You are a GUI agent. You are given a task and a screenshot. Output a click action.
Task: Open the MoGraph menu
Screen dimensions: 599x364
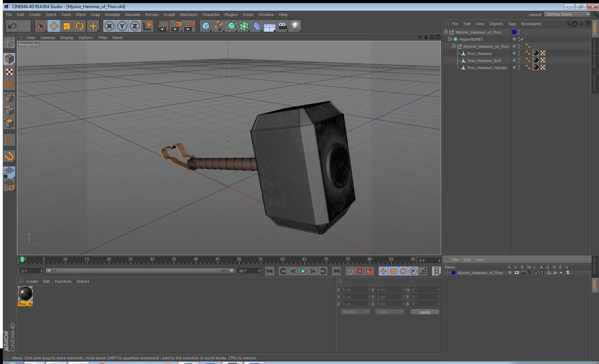click(188, 15)
